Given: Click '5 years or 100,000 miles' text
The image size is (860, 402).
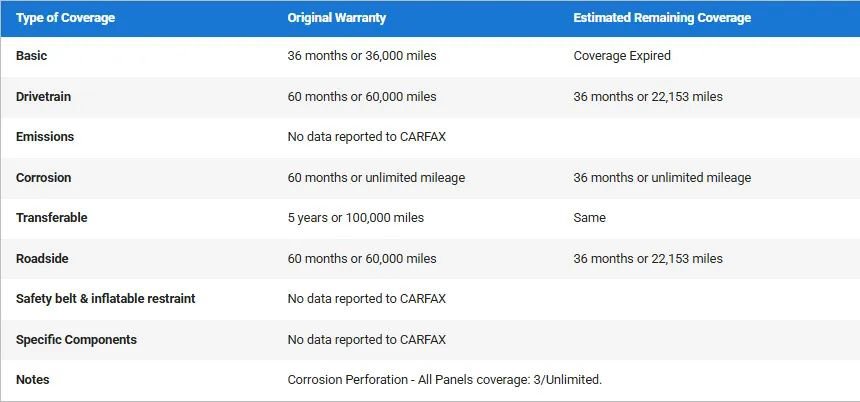Looking at the screenshot, I should click(x=355, y=218).
